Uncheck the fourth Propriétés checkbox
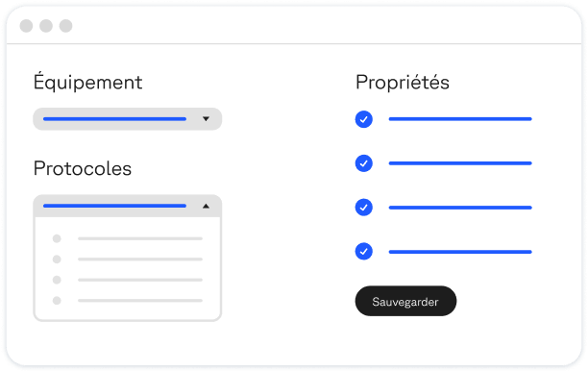The image size is (588, 371). [364, 251]
